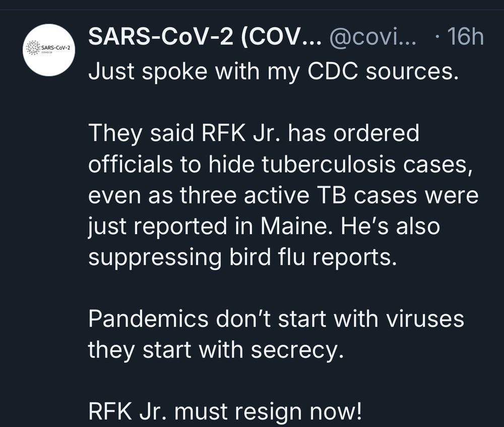504x427 pixels.
Task: Click 'They said RFK Jr. has ordered' line
Action: tap(254, 133)
